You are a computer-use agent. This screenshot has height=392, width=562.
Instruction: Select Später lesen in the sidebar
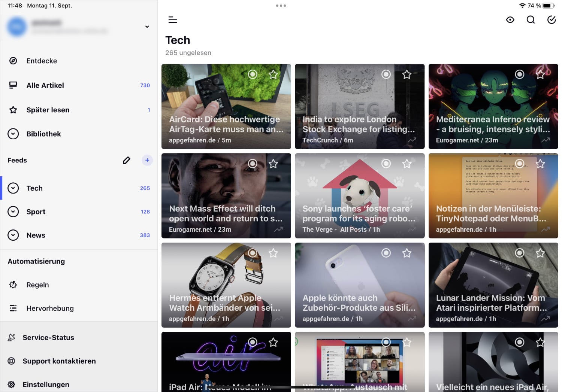point(48,110)
